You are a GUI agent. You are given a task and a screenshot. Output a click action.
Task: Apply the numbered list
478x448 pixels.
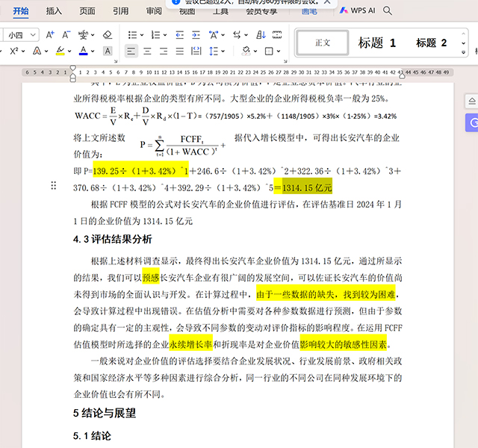coord(156,35)
